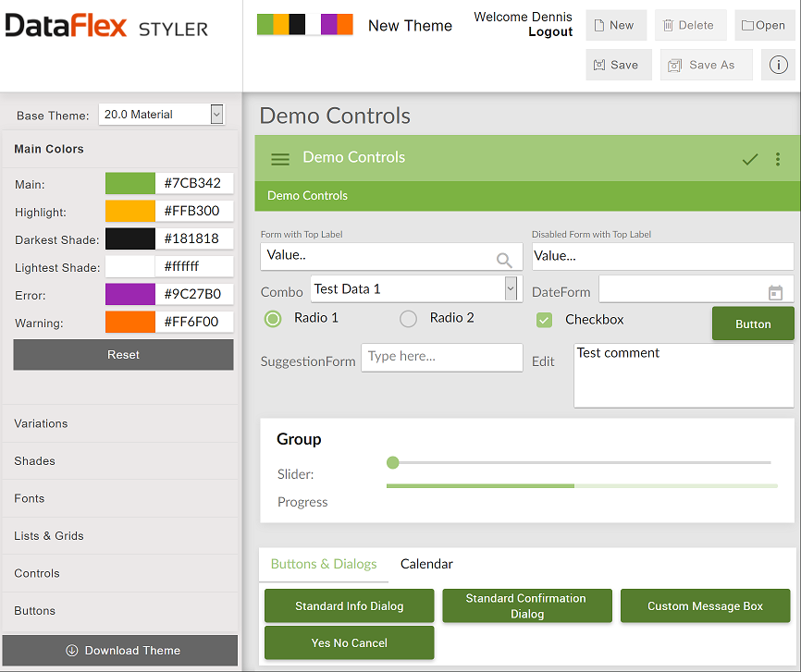Select Radio 1 option
Screen dimensions: 801x672
(x=273, y=319)
